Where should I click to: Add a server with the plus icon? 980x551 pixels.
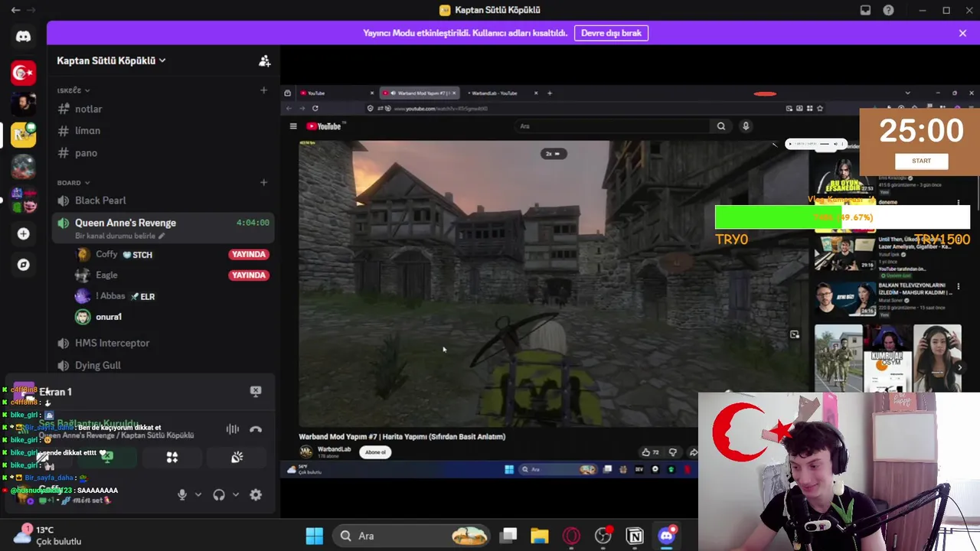pos(23,233)
